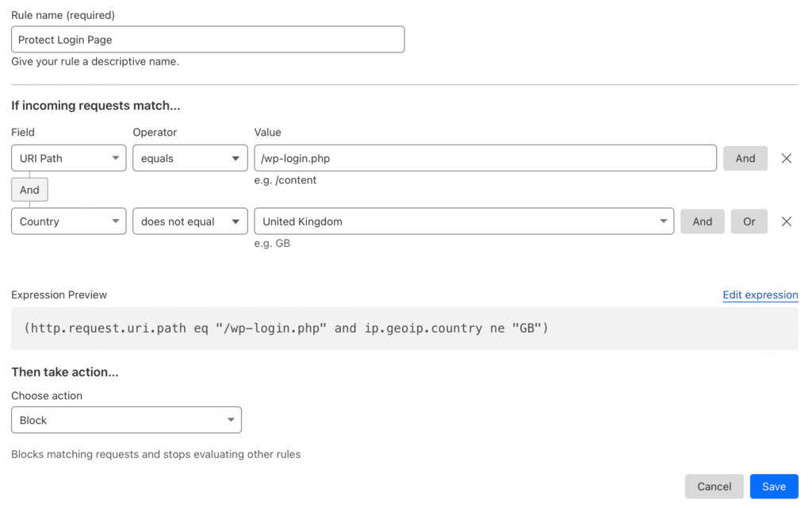Click the 'Field' column label
This screenshot has width=812, height=508.
[x=23, y=133]
